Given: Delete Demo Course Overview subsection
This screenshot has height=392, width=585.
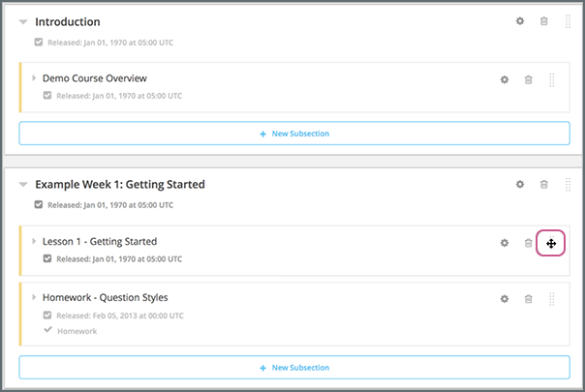Looking at the screenshot, I should point(528,80).
